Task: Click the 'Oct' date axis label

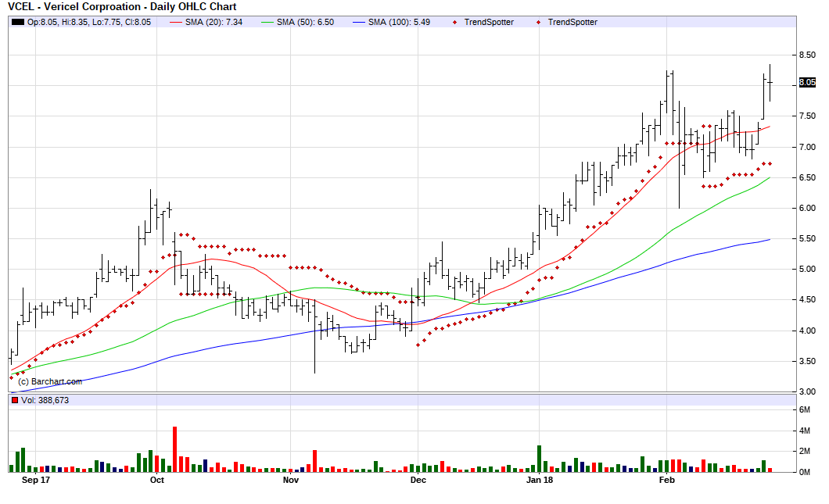Action: pyautogui.click(x=157, y=481)
